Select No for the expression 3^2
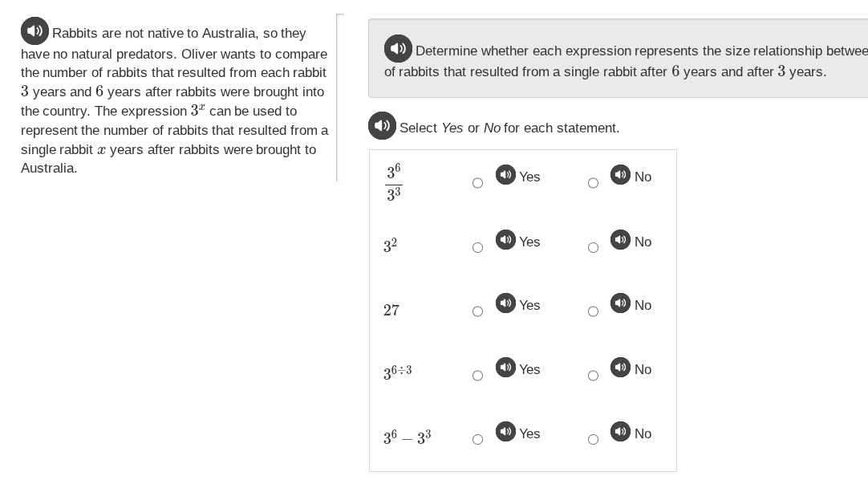Screen dimensions: 868x480 point(593,247)
